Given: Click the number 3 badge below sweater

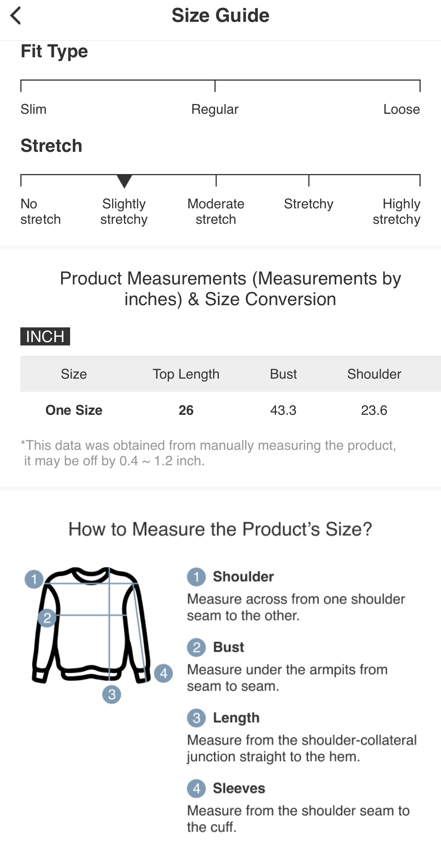Looking at the screenshot, I should (x=112, y=694).
